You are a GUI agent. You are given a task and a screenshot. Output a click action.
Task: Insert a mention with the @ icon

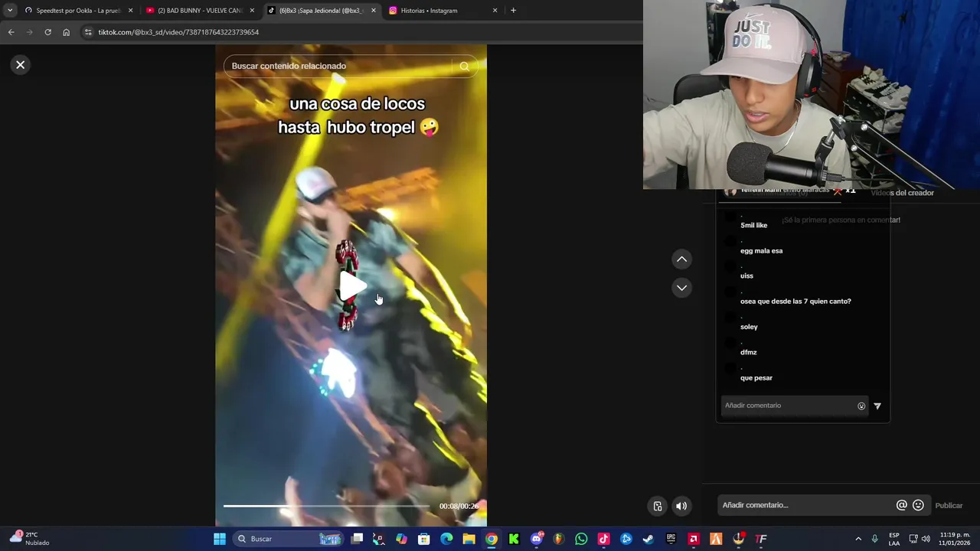902,505
